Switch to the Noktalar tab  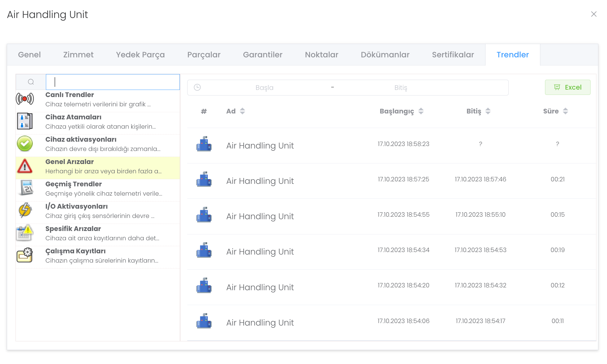(x=321, y=55)
